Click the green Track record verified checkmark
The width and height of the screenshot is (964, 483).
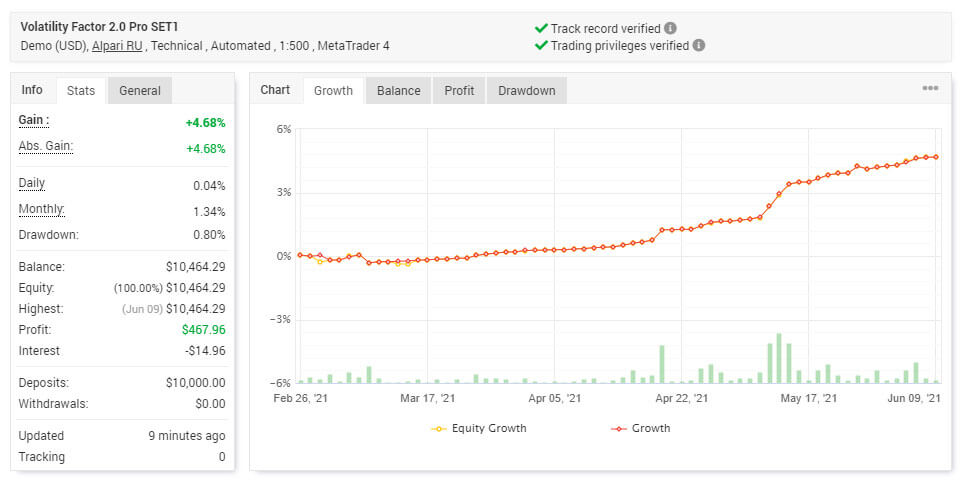(541, 28)
